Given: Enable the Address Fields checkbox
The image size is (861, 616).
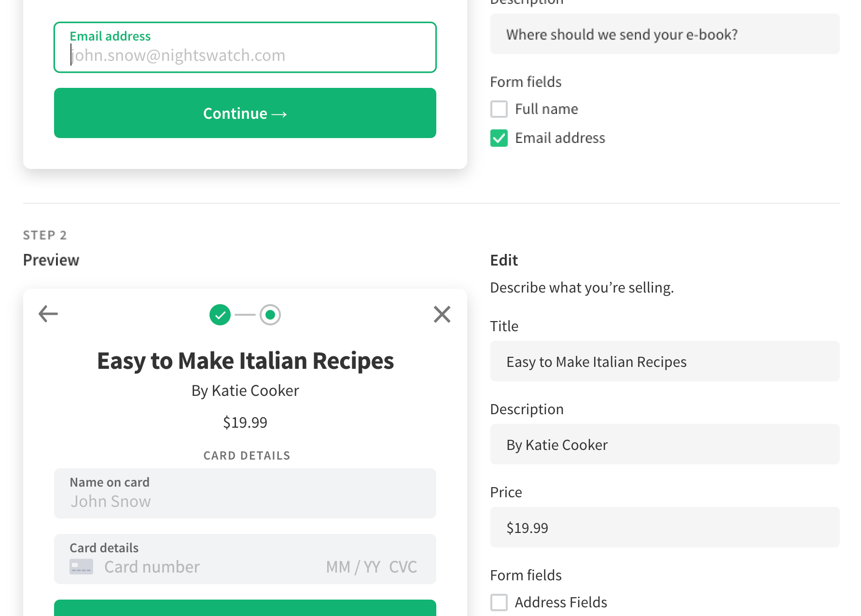Looking at the screenshot, I should click(499, 602).
